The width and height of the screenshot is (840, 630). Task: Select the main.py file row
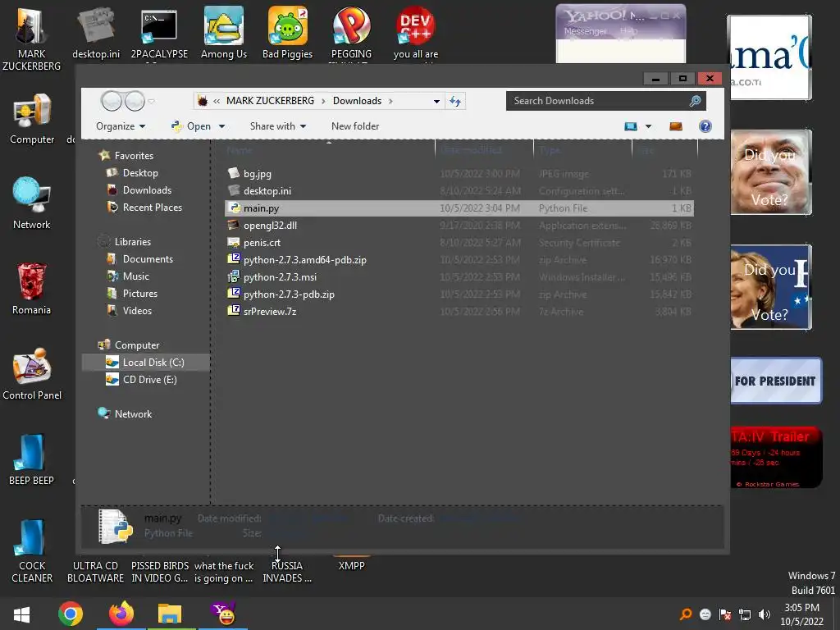(459, 208)
